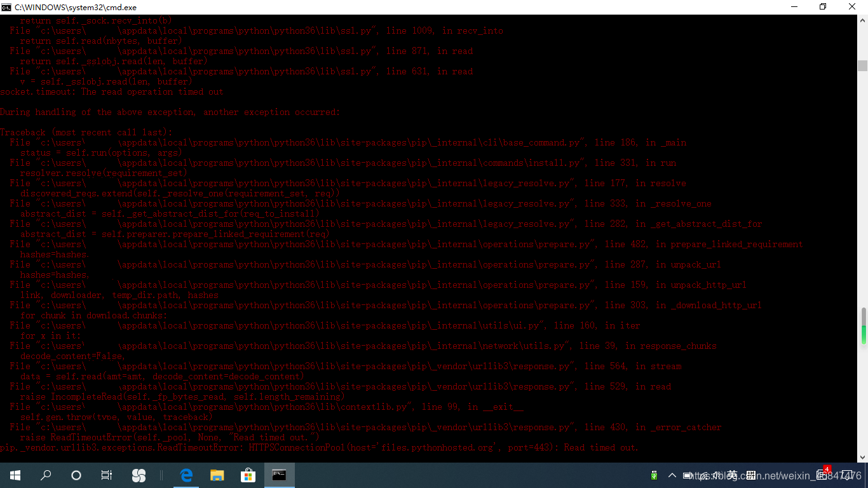Click 'raise ReadTimeoutError(self._pool' line
The width and height of the screenshot is (868, 488).
(170, 437)
